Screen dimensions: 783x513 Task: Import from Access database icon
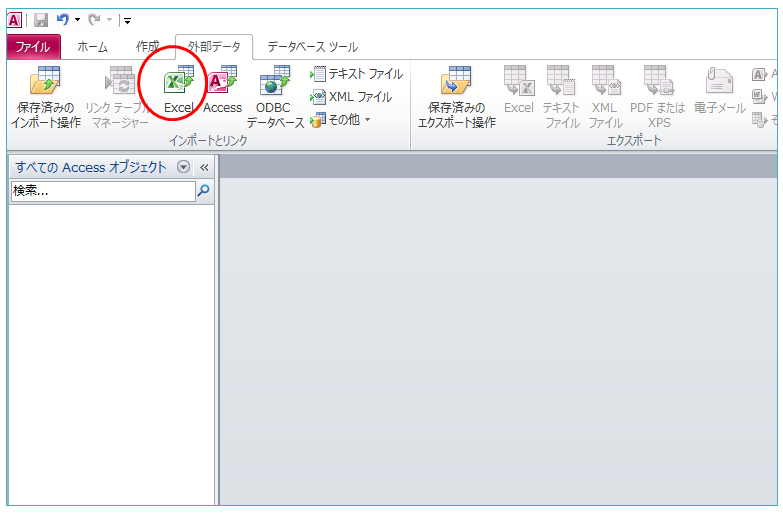pyautogui.click(x=222, y=90)
